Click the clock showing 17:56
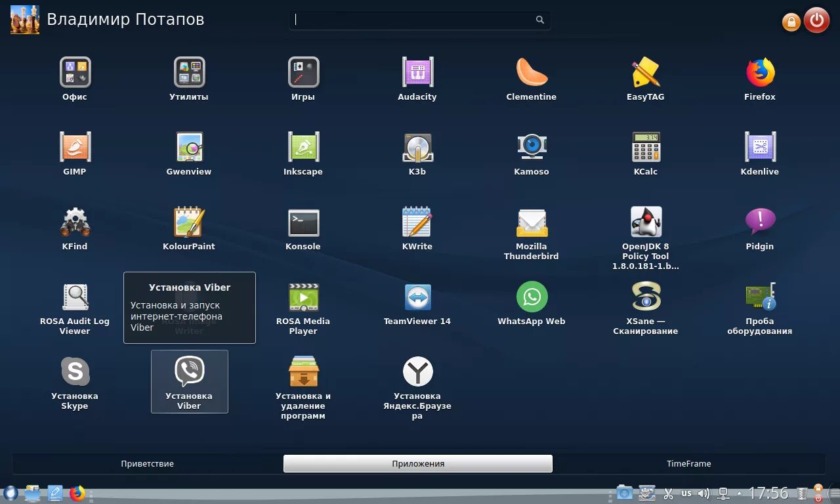 [768, 493]
